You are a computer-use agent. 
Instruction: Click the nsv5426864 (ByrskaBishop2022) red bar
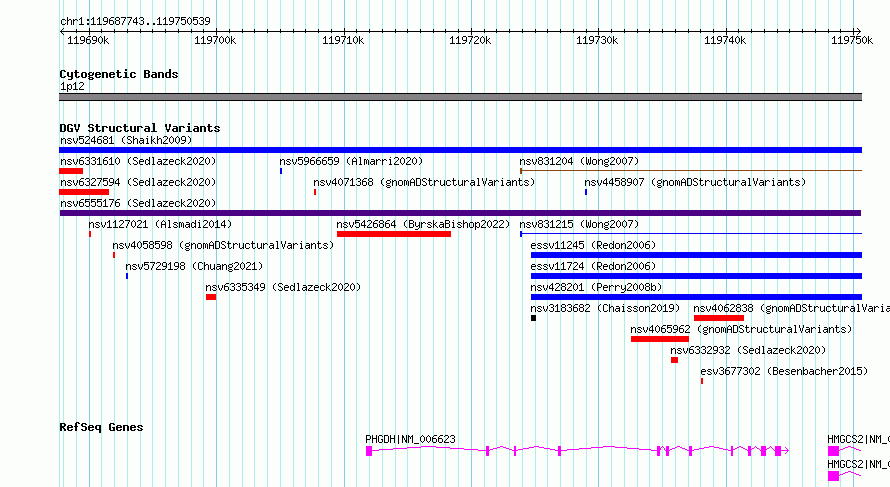394,234
